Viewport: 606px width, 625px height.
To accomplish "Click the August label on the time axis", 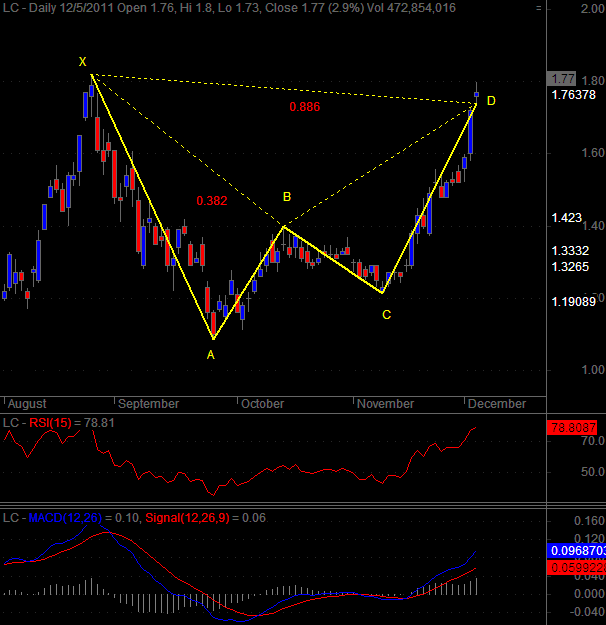I will (27, 404).
